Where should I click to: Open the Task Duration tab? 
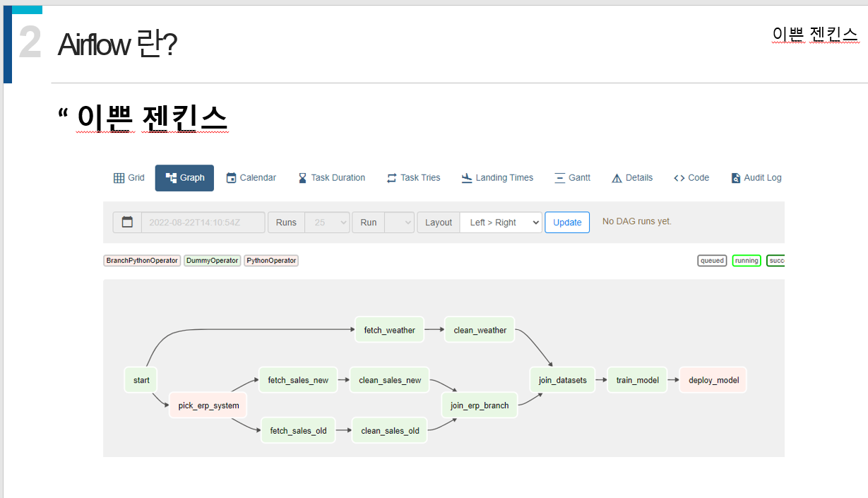click(331, 178)
